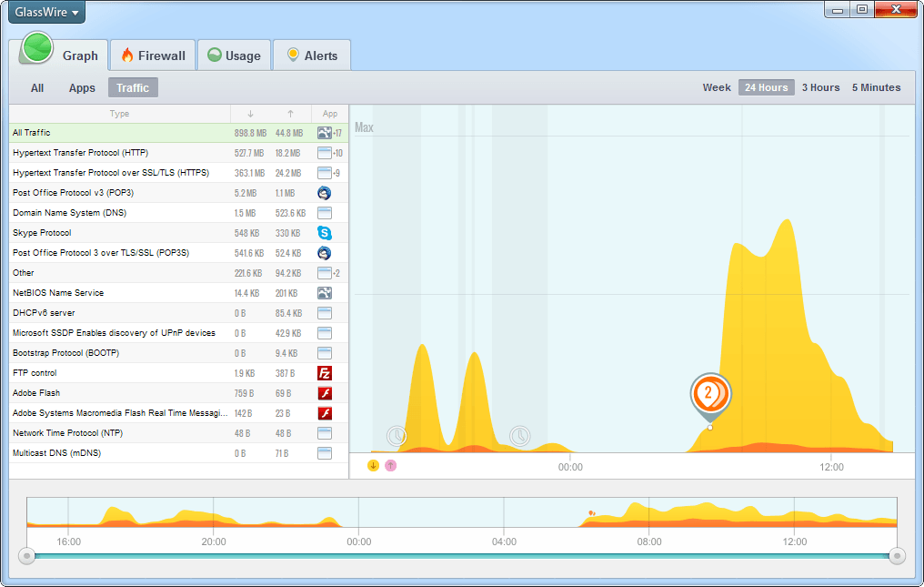Click the NetBIOS Name Service app icon
924x587 pixels.
(324, 293)
